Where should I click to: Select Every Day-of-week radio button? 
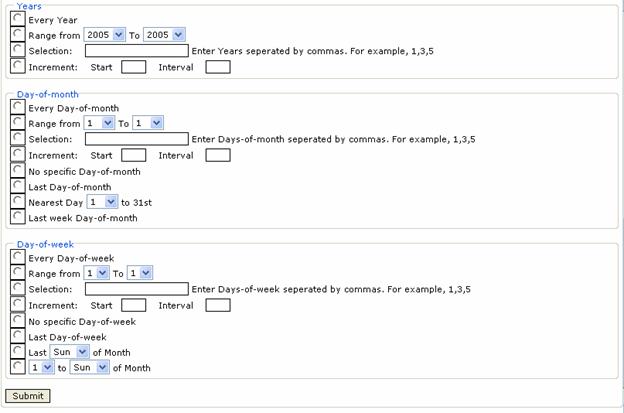[18, 257]
